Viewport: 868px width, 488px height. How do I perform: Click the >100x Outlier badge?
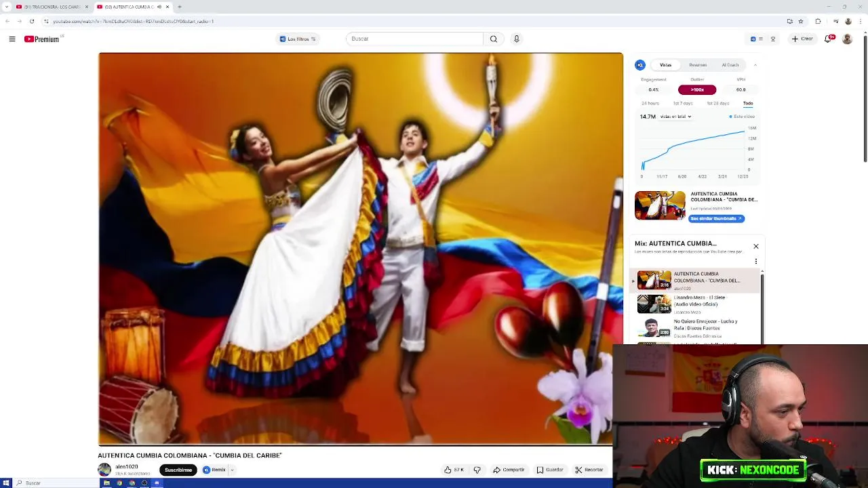(697, 89)
